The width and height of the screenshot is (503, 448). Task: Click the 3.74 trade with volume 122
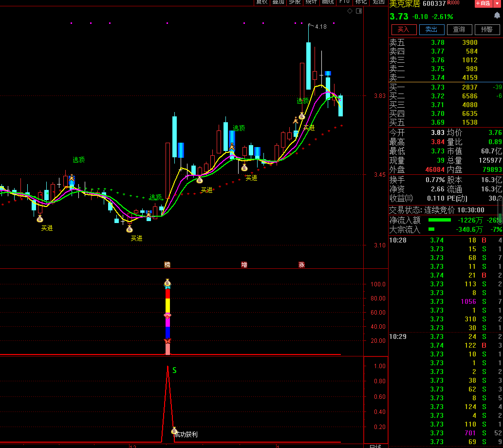tap(446, 345)
